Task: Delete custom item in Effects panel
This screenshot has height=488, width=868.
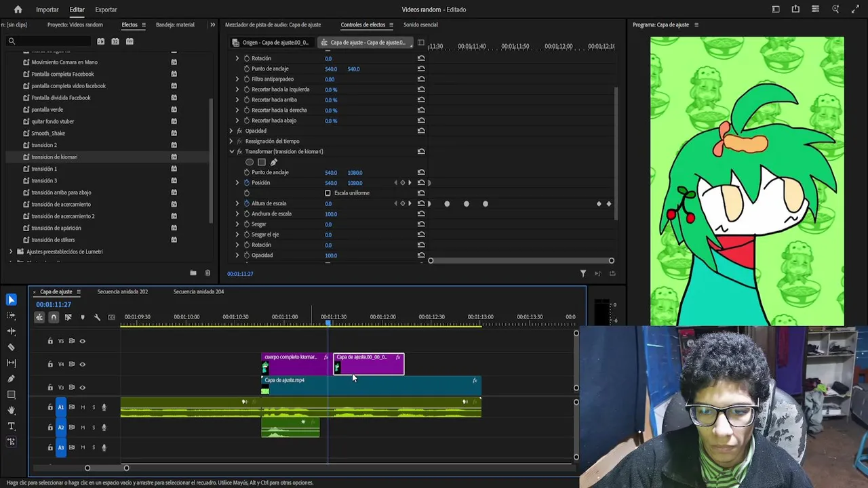Action: click(x=208, y=273)
